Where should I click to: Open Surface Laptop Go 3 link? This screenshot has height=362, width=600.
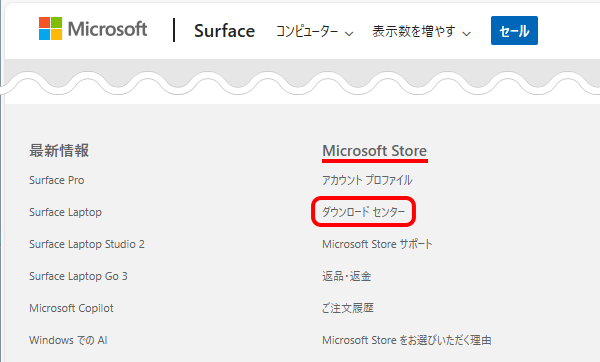pos(78,276)
